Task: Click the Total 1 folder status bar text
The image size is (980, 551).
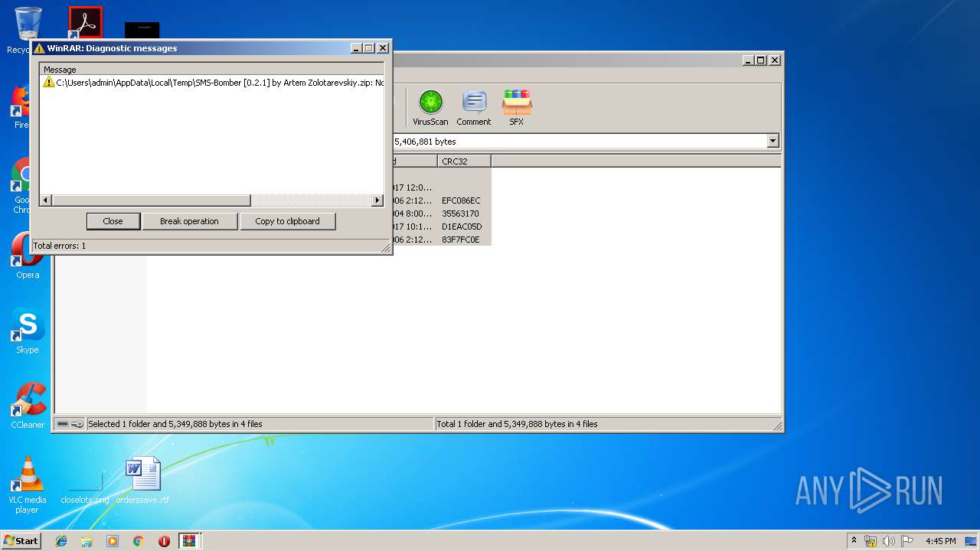Action: 517,424
